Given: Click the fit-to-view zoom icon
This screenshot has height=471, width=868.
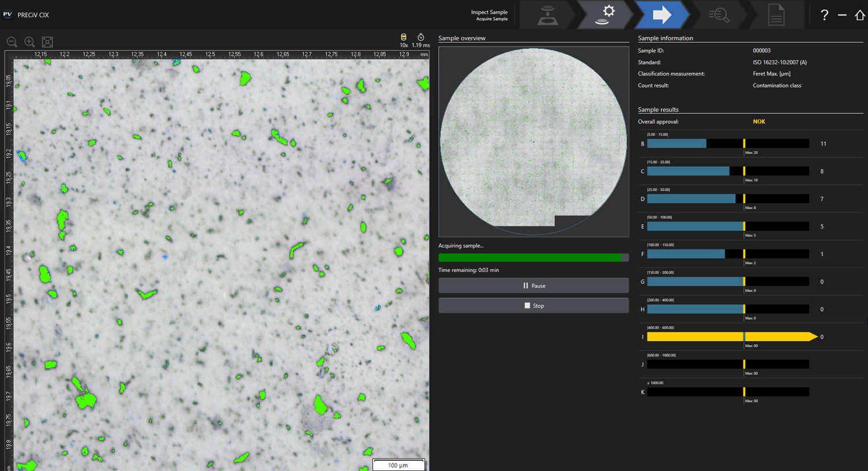Looking at the screenshot, I should (47, 42).
